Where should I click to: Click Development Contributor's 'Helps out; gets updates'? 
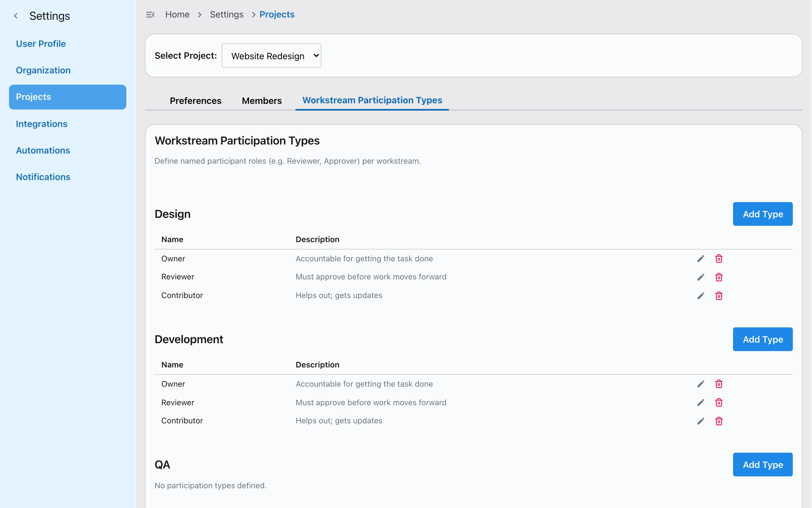pyautogui.click(x=339, y=421)
